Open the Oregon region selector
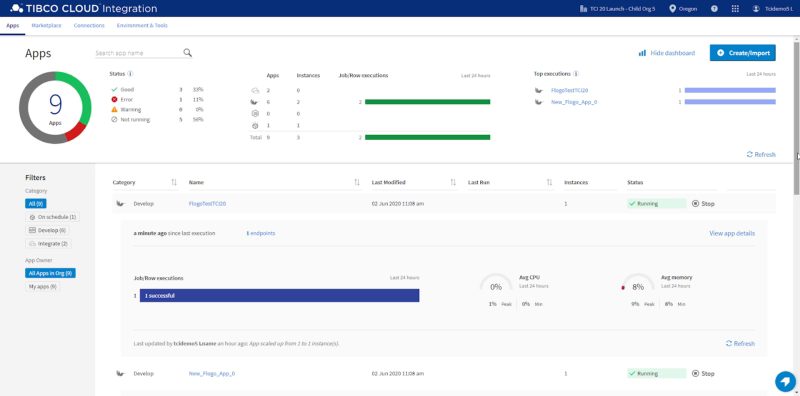 coord(683,9)
